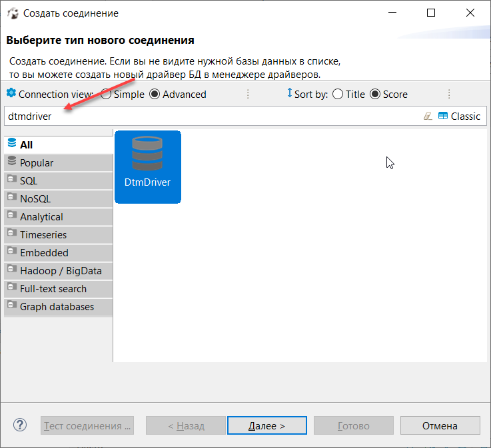Select the Simple connection view radio
Screen dimensions: 491x448
click(x=106, y=94)
